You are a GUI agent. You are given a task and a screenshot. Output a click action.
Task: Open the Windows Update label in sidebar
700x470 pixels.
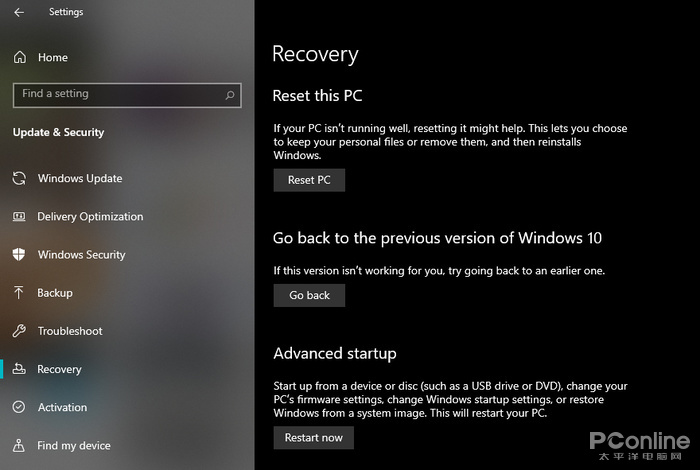(x=80, y=179)
